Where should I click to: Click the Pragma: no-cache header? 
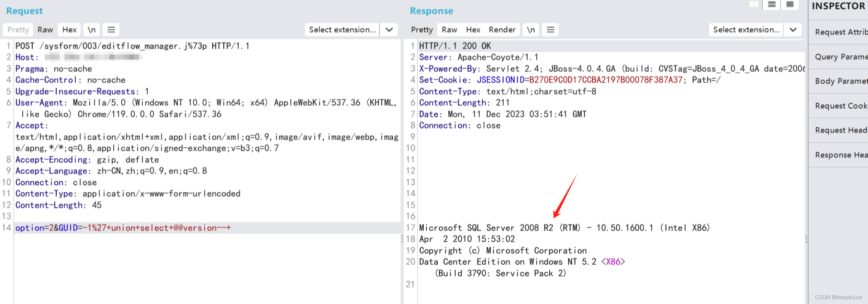point(54,69)
